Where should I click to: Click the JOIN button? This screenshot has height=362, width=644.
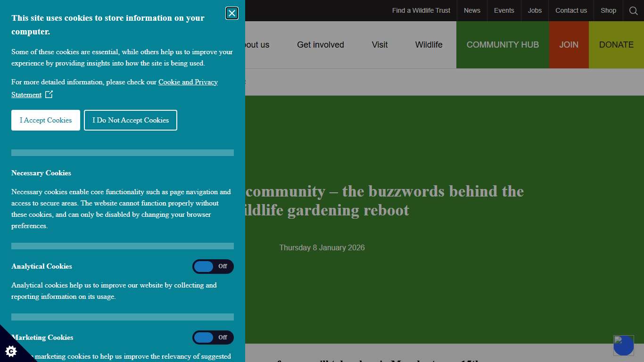(569, 44)
